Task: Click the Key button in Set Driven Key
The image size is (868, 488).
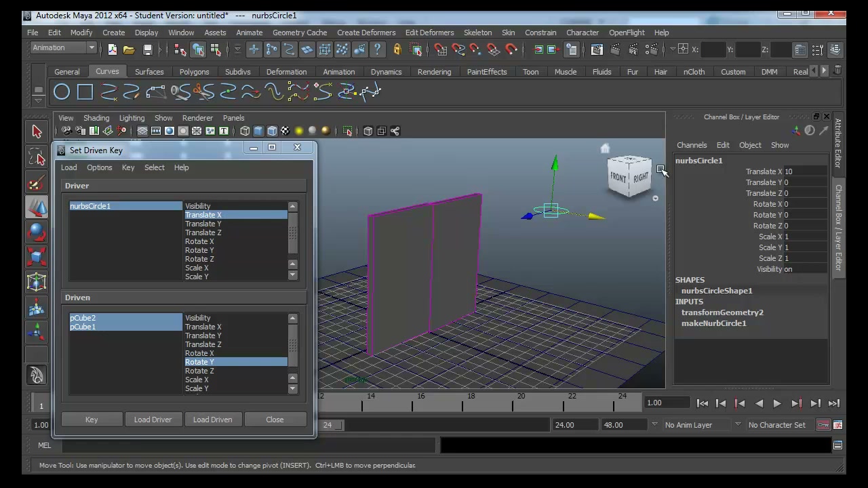Action: pos(92,420)
